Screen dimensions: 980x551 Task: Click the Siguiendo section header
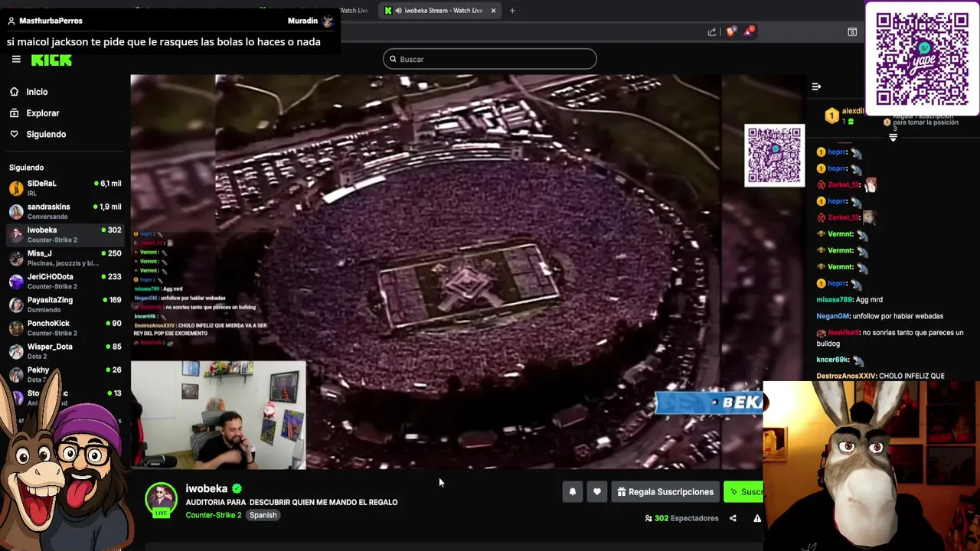(x=26, y=168)
